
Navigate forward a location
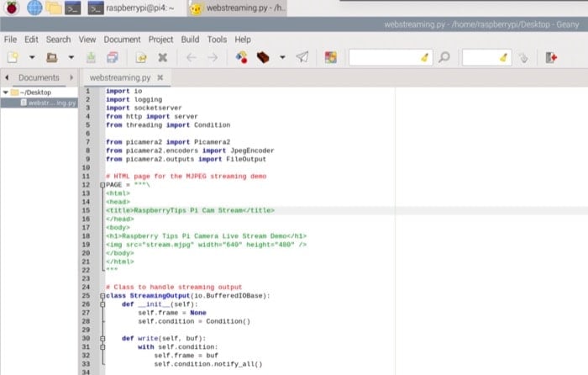tap(213, 57)
